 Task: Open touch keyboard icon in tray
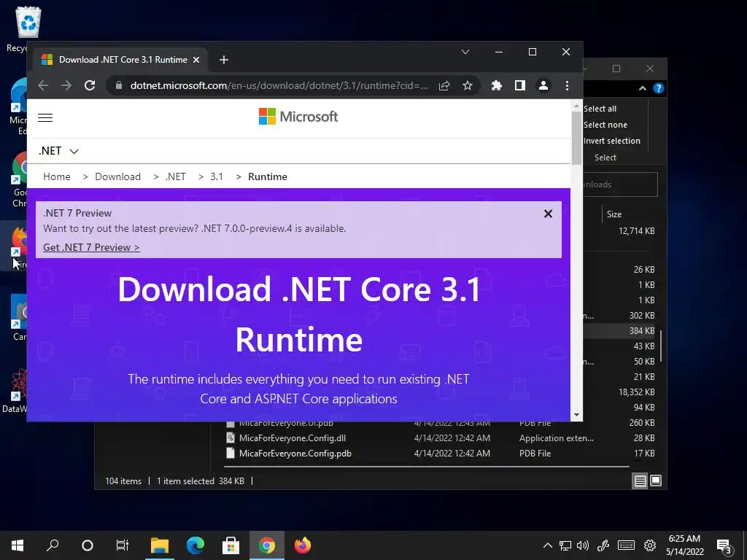(626, 545)
